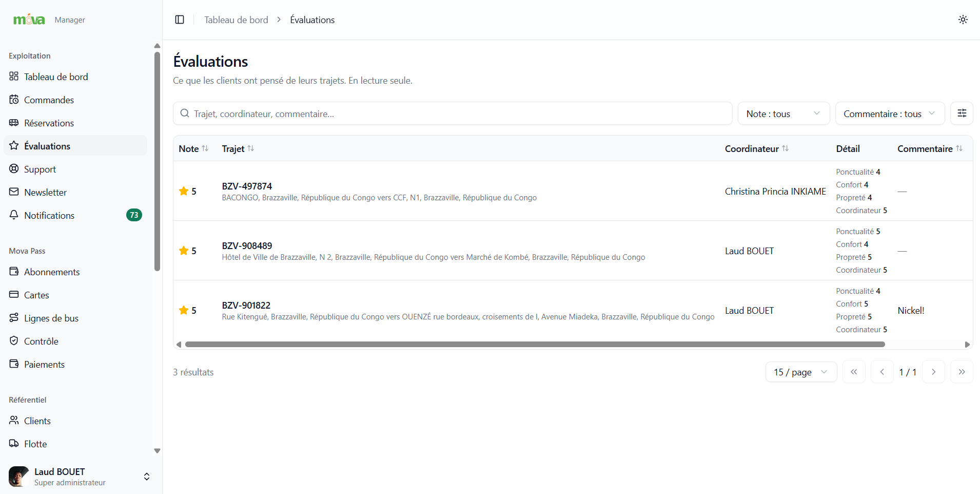The width and height of the screenshot is (980, 494).
Task: Click the Flotte truck icon
Action: pos(14,443)
